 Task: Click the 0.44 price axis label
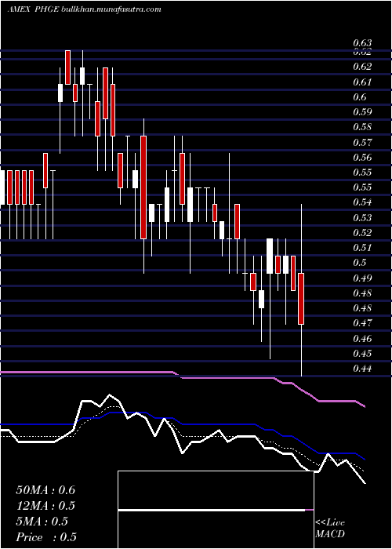pyautogui.click(x=362, y=369)
